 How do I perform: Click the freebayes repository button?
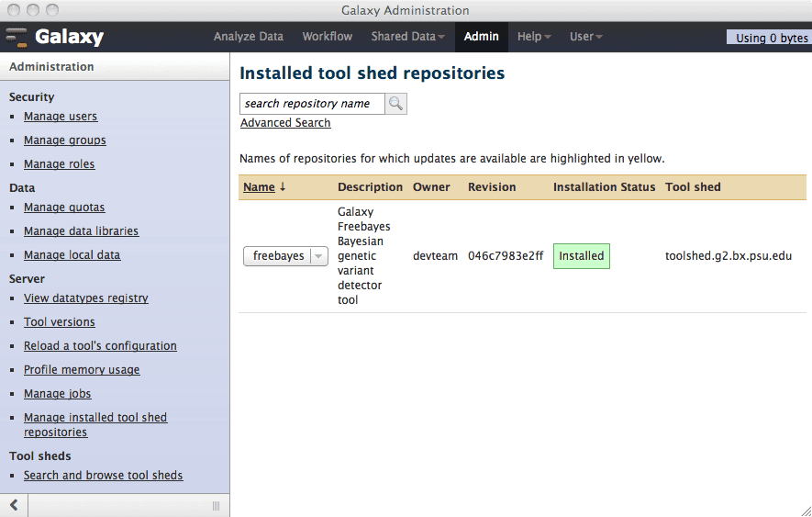[x=277, y=257]
